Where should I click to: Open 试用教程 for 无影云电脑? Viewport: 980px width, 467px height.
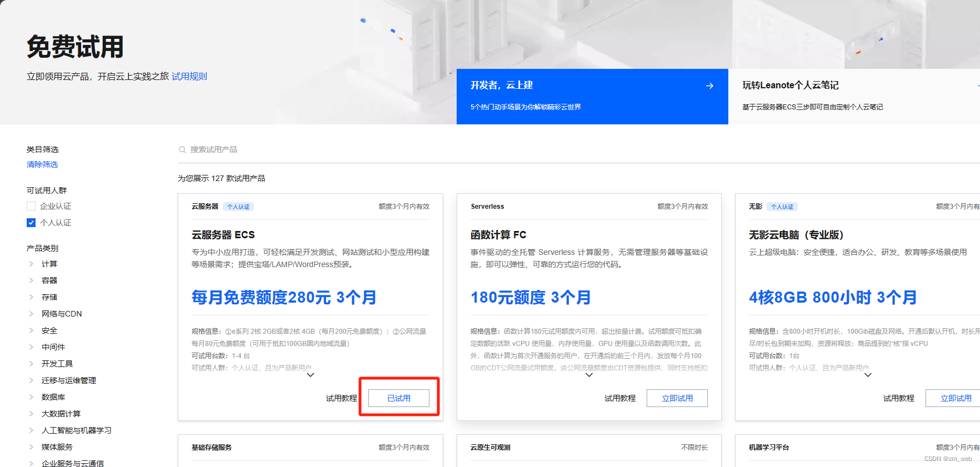(x=899, y=398)
